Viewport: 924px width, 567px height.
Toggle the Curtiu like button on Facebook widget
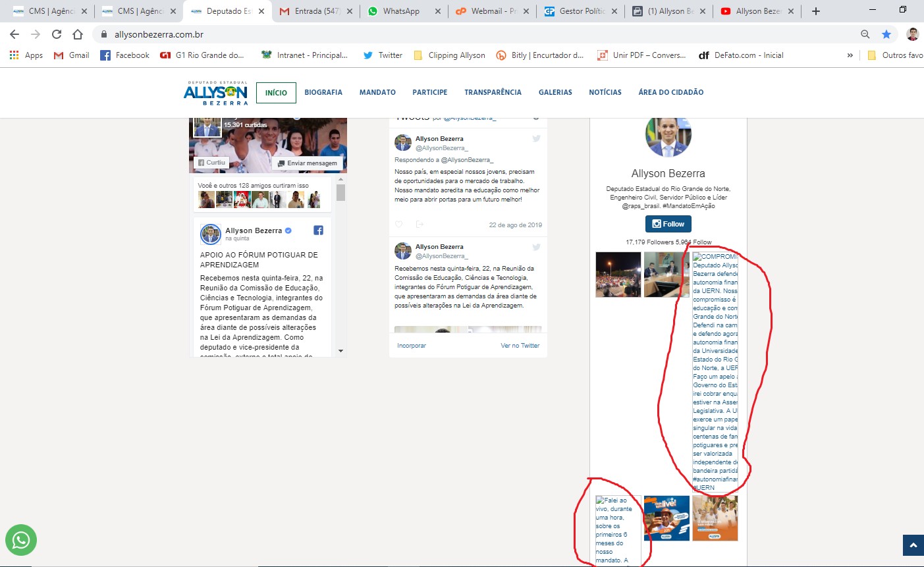212,163
